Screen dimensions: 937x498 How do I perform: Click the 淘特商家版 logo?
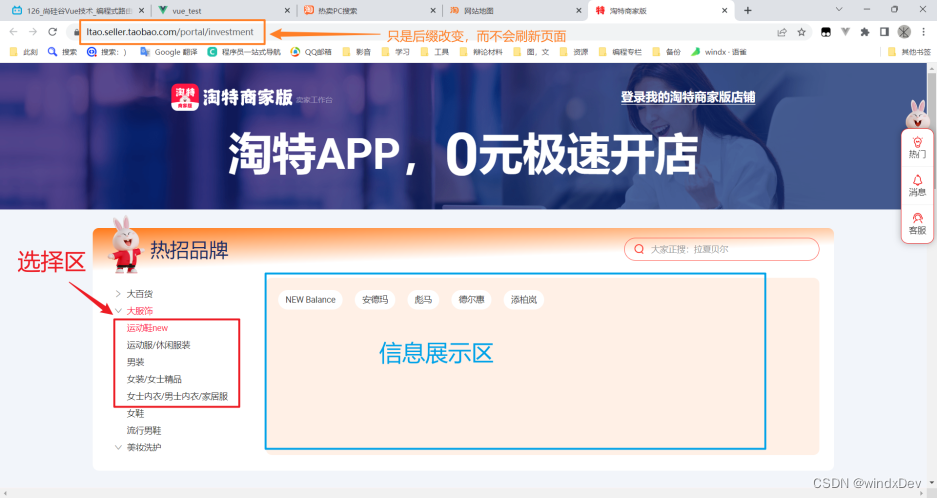tap(231, 97)
